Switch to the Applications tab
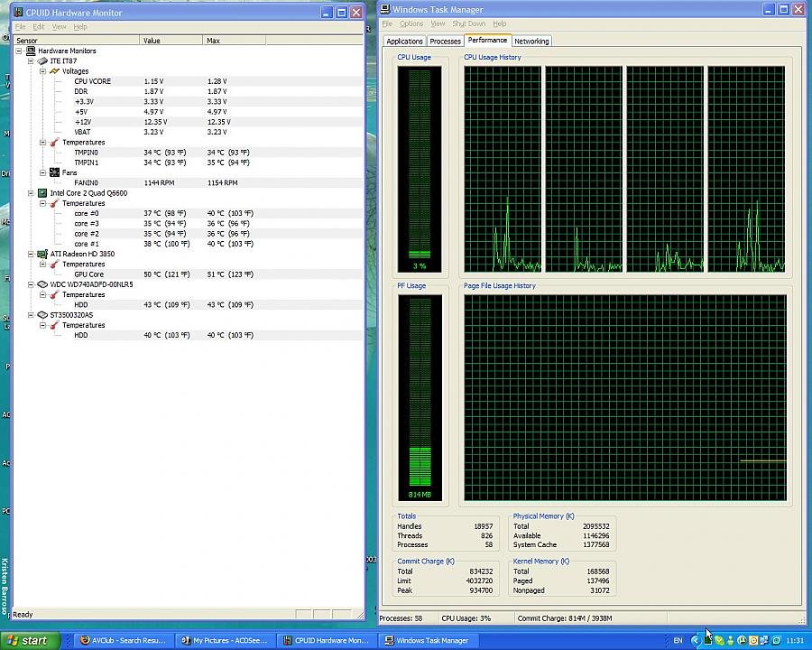The height and width of the screenshot is (650, 812). click(x=404, y=42)
